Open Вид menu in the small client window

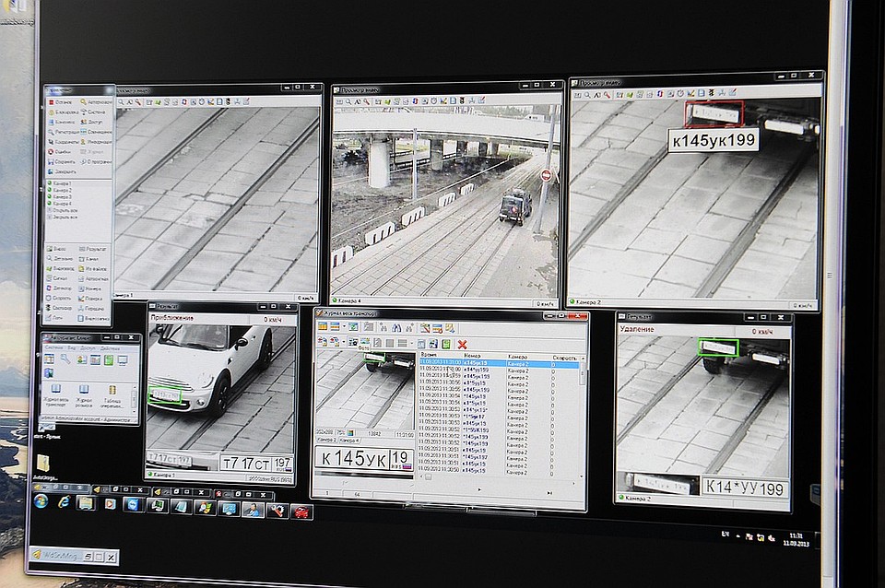[72, 347]
